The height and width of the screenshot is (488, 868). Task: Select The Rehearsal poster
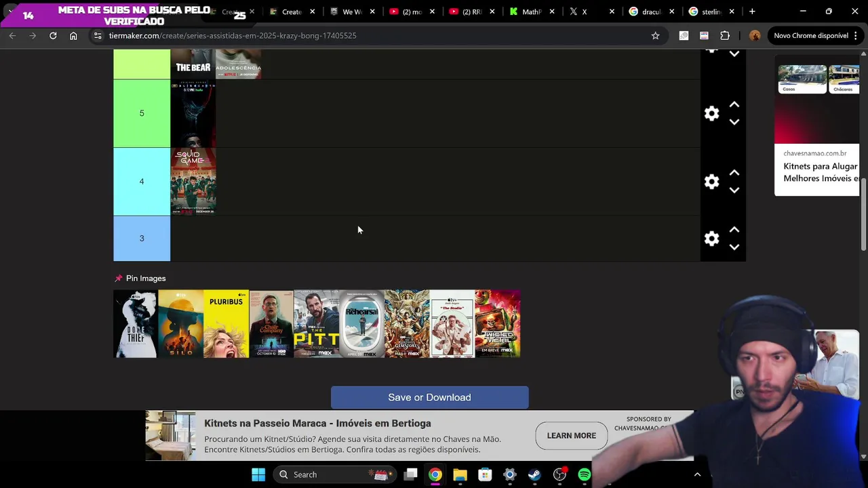click(x=362, y=324)
